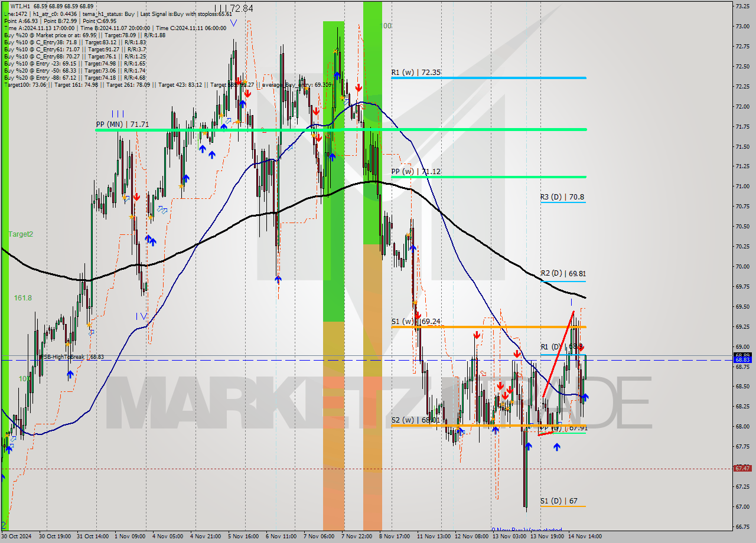Select the 72.00 price axis label
Image resolution: width=756 pixels, height=543 pixels.
pos(742,106)
